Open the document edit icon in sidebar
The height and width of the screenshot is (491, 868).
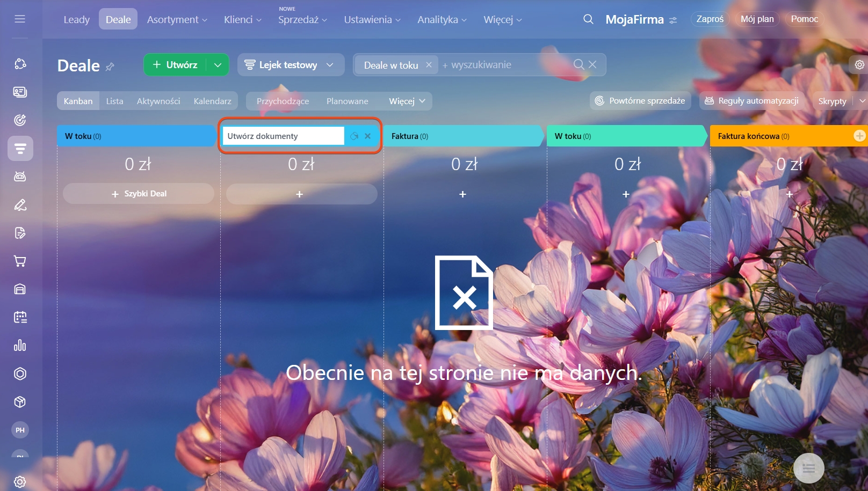tap(20, 233)
